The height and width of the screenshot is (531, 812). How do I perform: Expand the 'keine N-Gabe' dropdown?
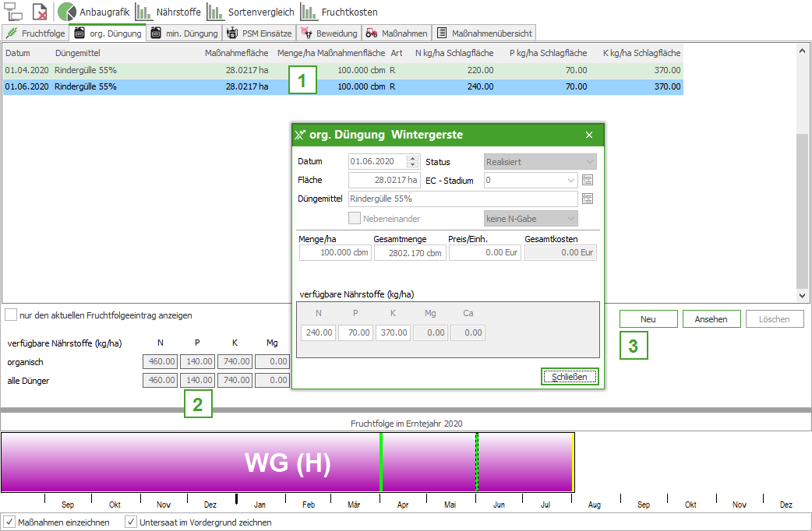tap(570, 219)
